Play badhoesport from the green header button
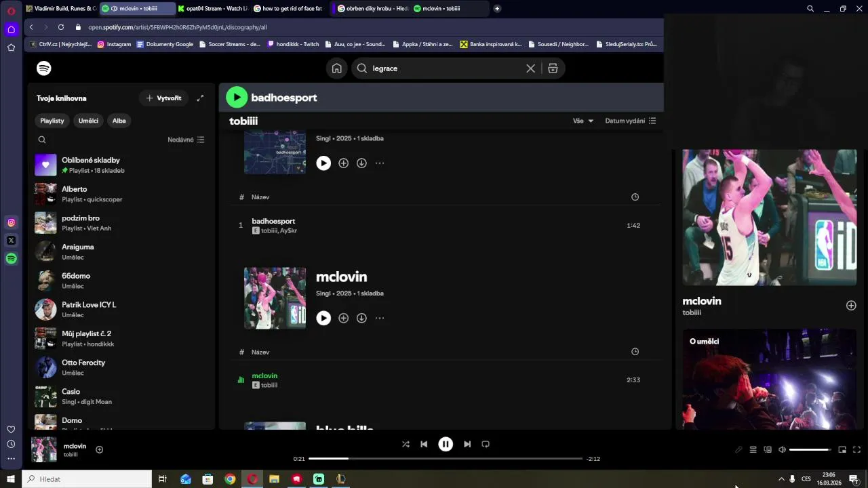868x488 pixels. (237, 98)
